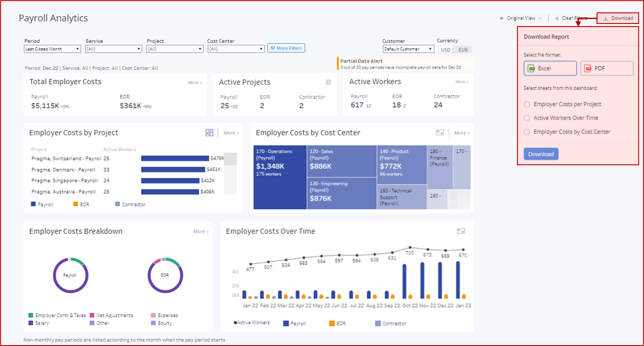Viewport: 644px width, 346px height.
Task: Open the Service filter dropdown
Action: tap(113, 49)
